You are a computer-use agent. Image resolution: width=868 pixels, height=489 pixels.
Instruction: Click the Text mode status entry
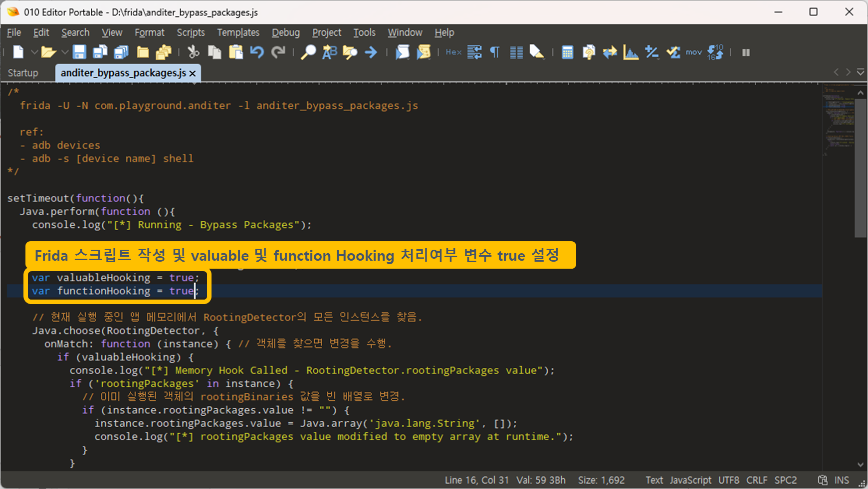[x=654, y=480]
